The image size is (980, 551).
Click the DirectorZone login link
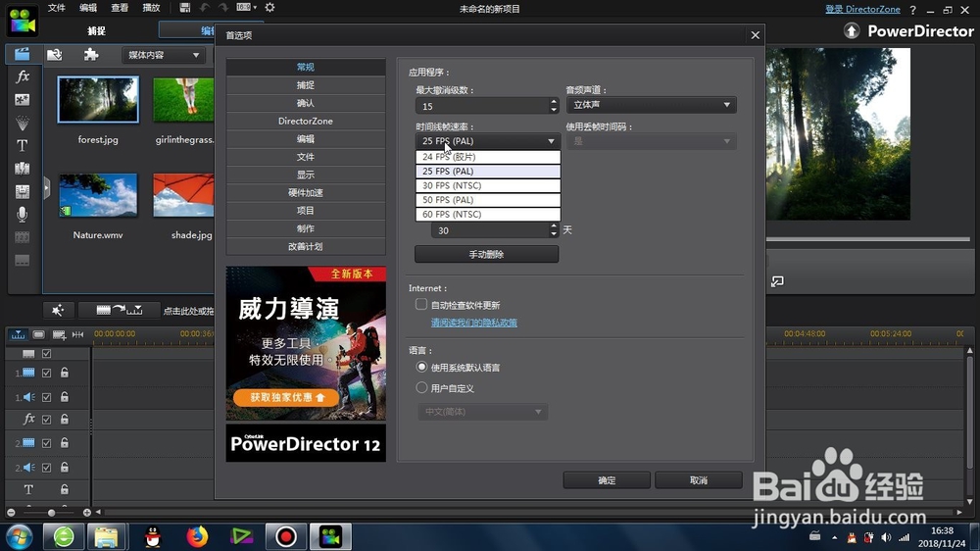(x=862, y=10)
